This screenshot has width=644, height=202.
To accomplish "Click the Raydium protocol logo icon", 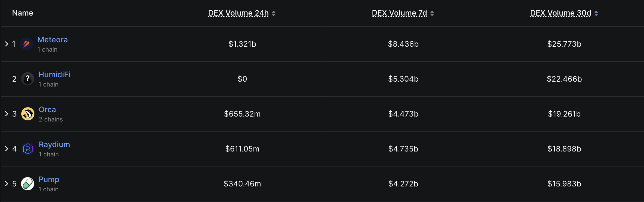I will tap(28, 149).
